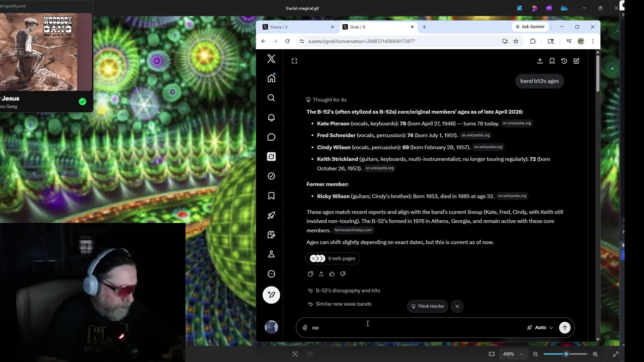Open Chrome extensions puzzle icon
This screenshot has height=362, width=644.
533,41
